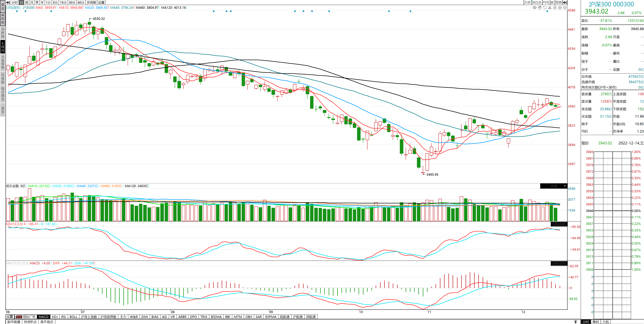Image resolution: width=644 pixels, height=324 pixels.
Task: Select the hand pan tool icon
Action: click(540, 8)
